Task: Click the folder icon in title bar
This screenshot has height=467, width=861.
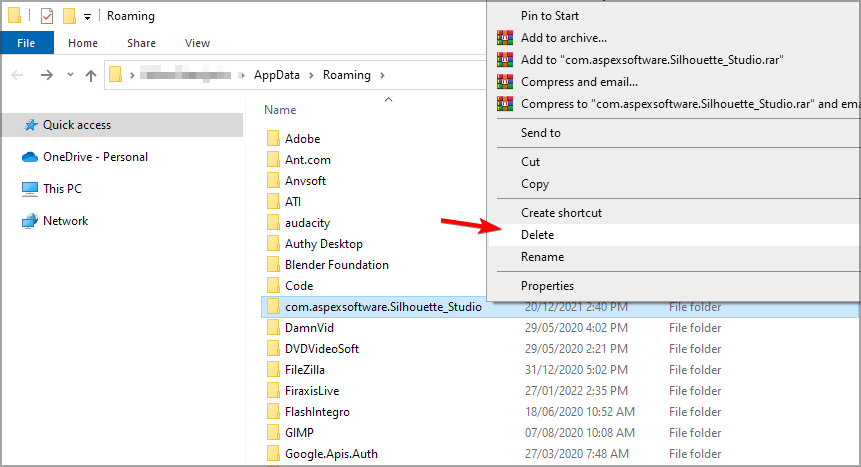Action: pyautogui.click(x=15, y=16)
